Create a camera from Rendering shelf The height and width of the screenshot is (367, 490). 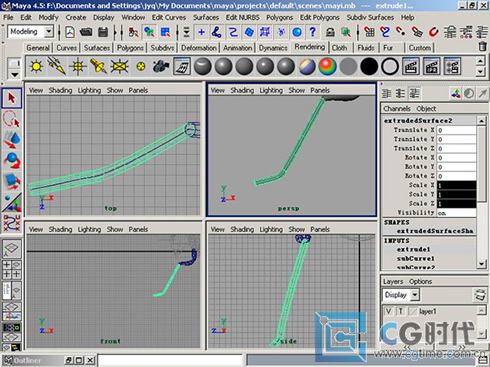tap(161, 66)
